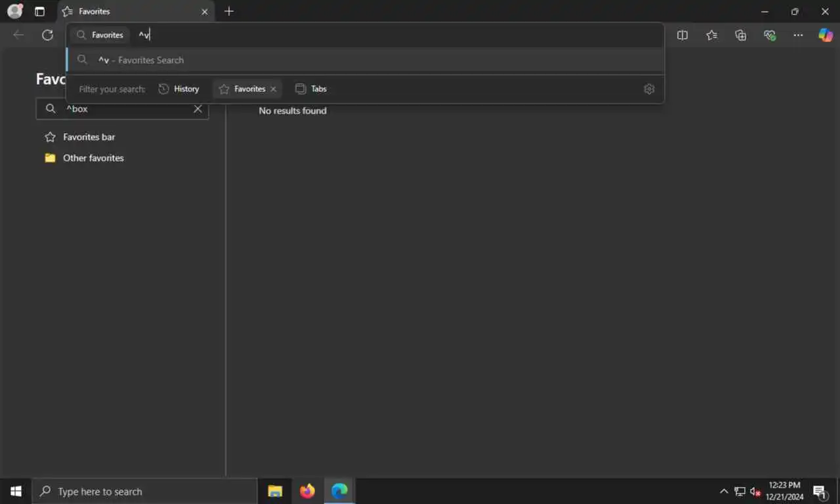Open the muted volume tray icon
Screen dimensions: 840x504
click(755, 491)
